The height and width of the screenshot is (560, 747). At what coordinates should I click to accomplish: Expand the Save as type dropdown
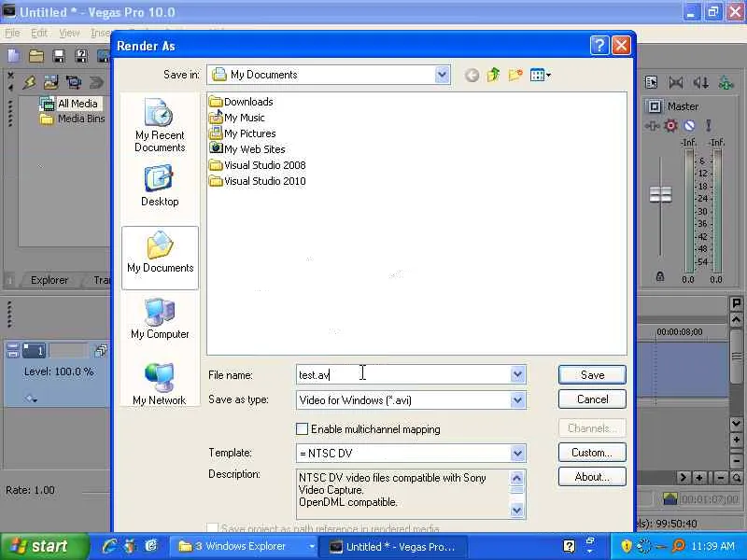coord(517,400)
